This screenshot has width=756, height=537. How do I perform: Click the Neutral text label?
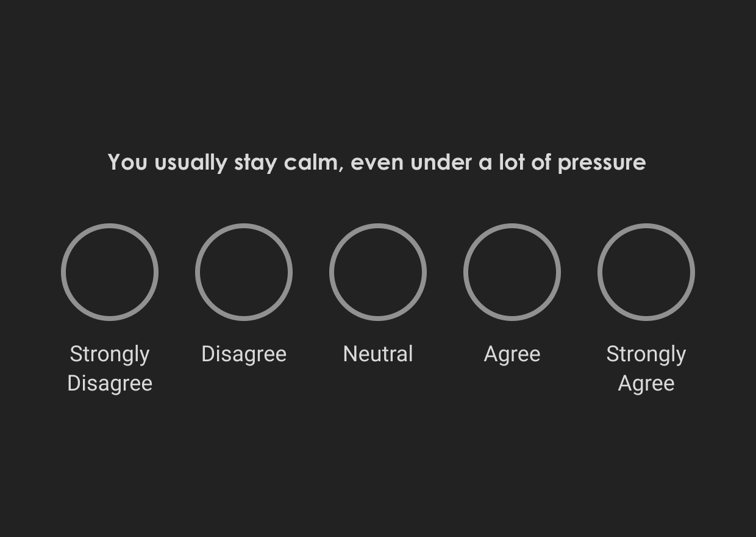click(x=378, y=354)
